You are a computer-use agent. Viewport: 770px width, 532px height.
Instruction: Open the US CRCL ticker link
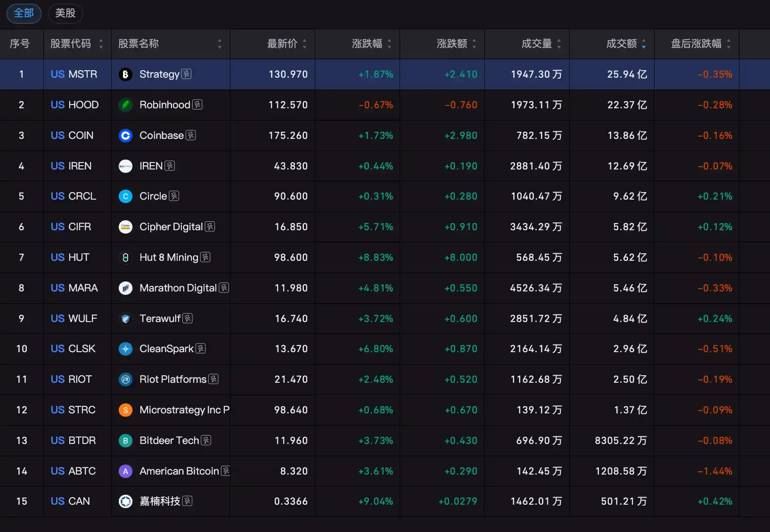tap(73, 196)
